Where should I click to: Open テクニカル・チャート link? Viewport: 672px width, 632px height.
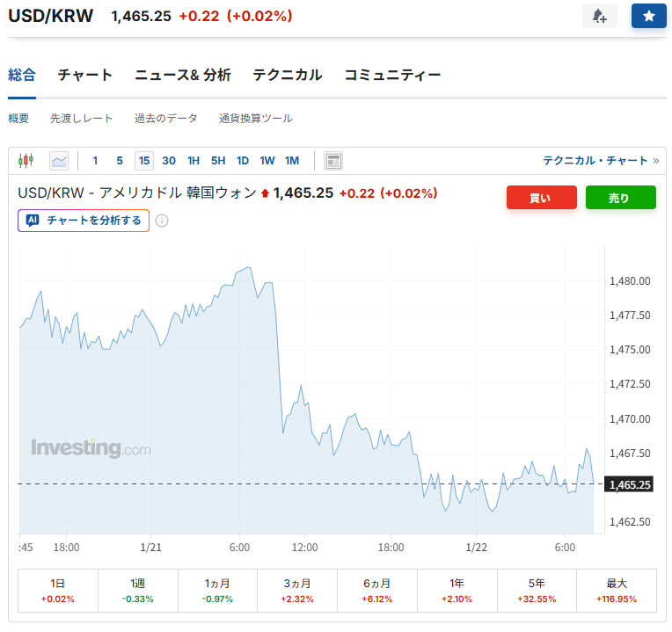(600, 161)
